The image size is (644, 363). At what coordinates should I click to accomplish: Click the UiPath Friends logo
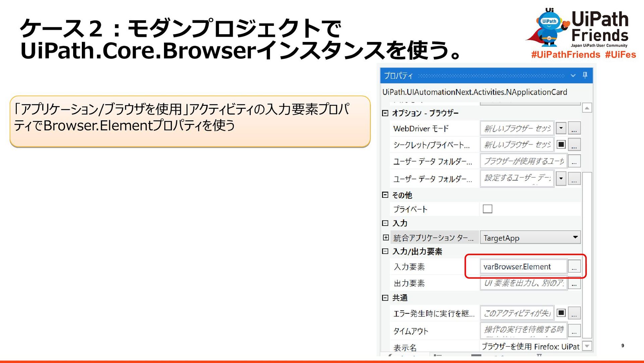(x=577, y=28)
